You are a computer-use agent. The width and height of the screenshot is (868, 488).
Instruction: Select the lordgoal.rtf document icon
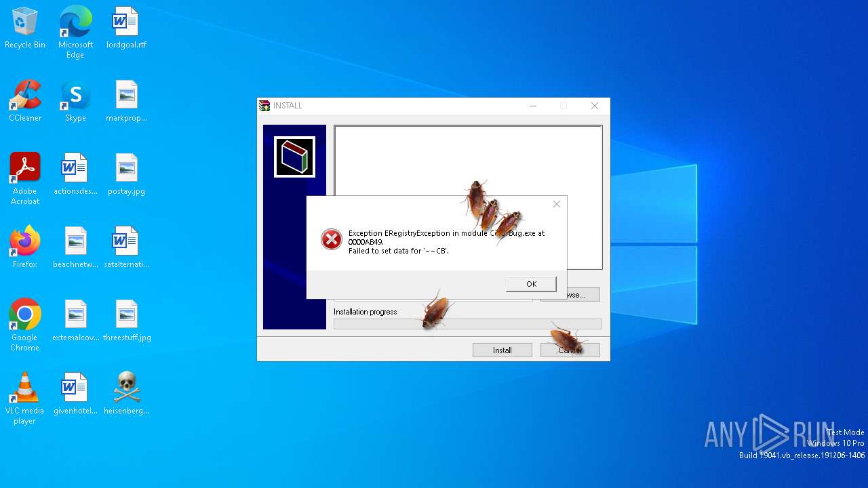126,28
